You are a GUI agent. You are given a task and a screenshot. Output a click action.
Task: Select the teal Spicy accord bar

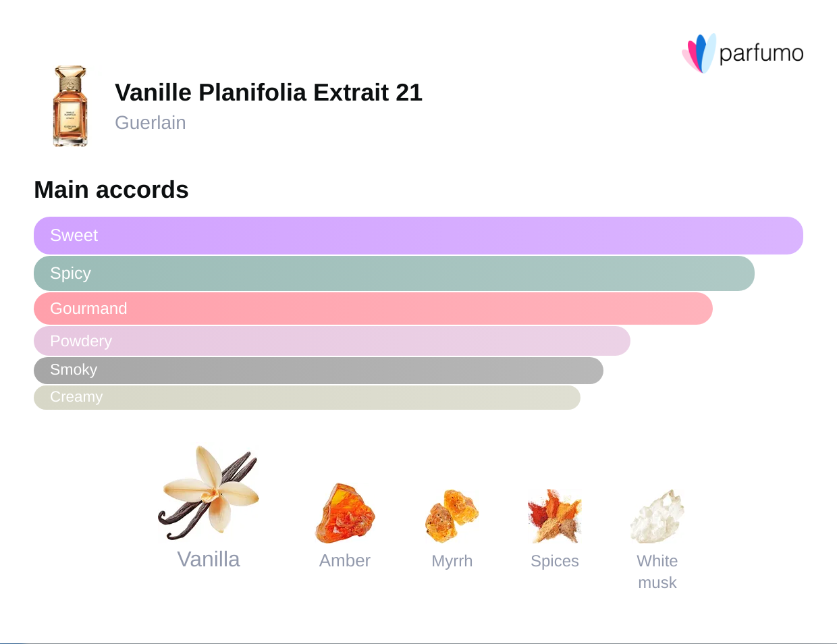click(394, 273)
